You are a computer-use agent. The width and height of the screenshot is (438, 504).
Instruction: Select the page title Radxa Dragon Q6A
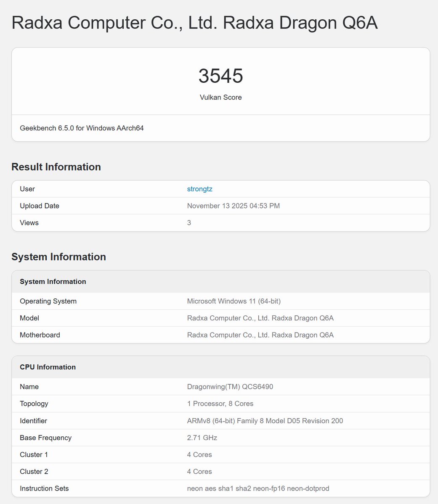click(195, 23)
